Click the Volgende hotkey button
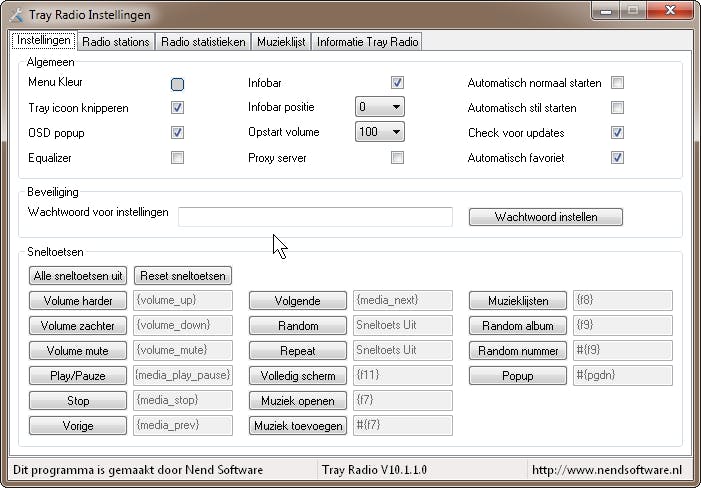The image size is (701, 488). click(298, 301)
